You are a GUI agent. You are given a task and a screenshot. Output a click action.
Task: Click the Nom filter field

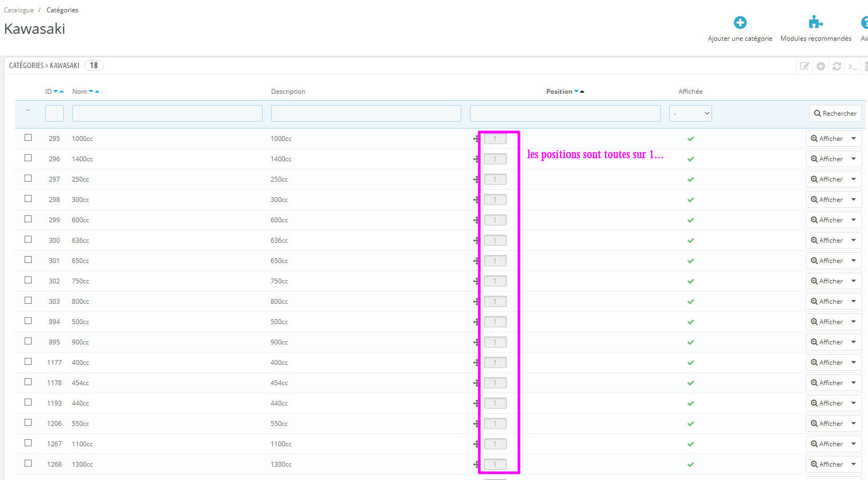click(x=167, y=114)
